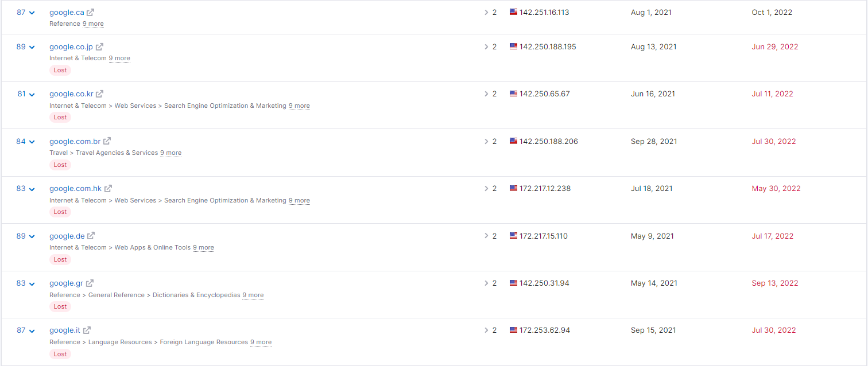Show 9 more categories under google.gr
Viewport: 868px width, 366px height.
(x=253, y=295)
